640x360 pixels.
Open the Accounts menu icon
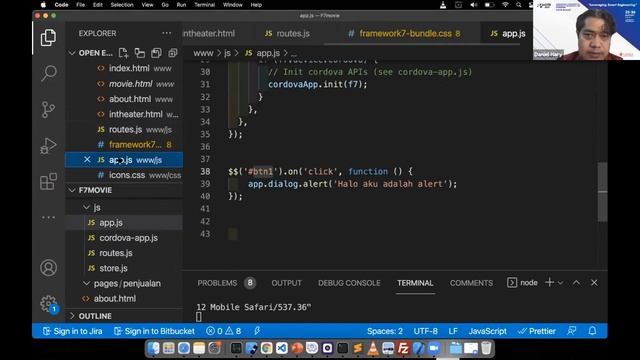pyautogui.click(x=48, y=268)
